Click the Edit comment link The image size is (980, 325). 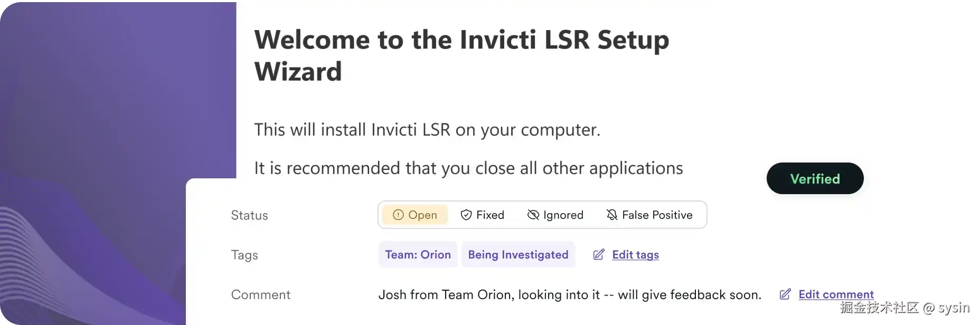tap(836, 294)
